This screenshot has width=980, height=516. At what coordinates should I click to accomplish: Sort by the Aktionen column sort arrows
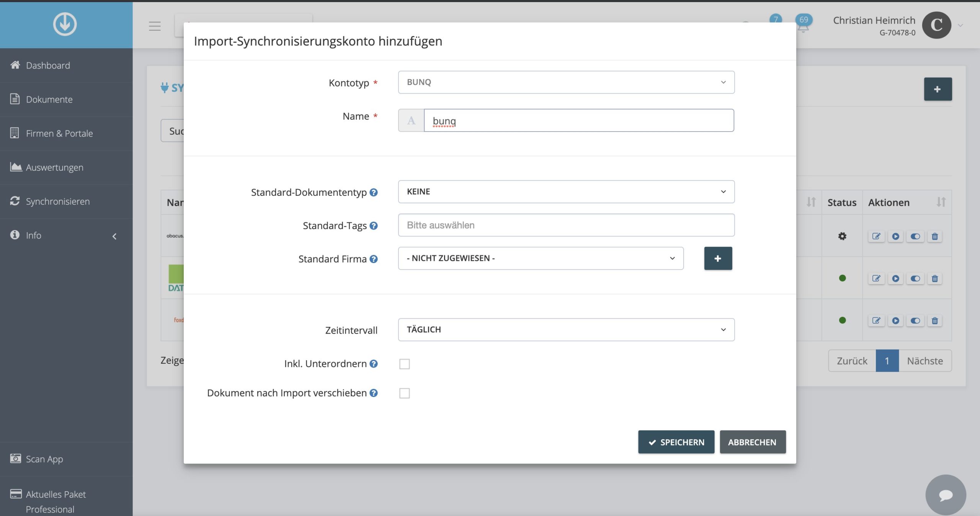point(941,202)
